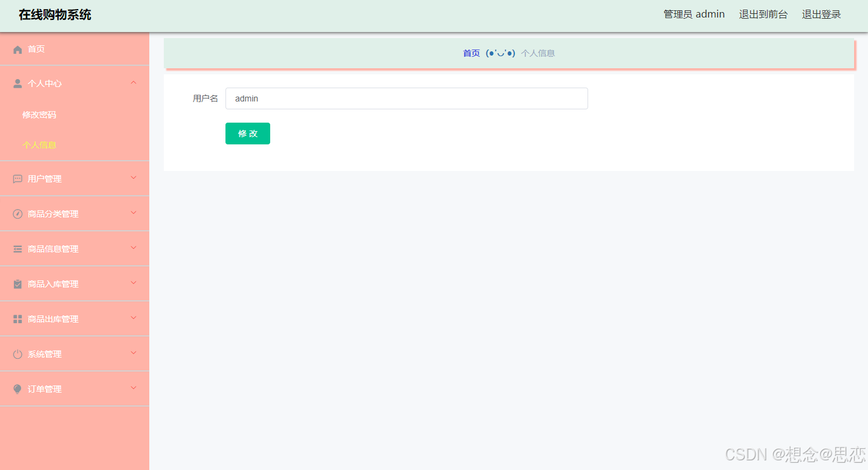868x470 pixels.
Task: Open the 用户管理 menu label
Action: (45, 179)
